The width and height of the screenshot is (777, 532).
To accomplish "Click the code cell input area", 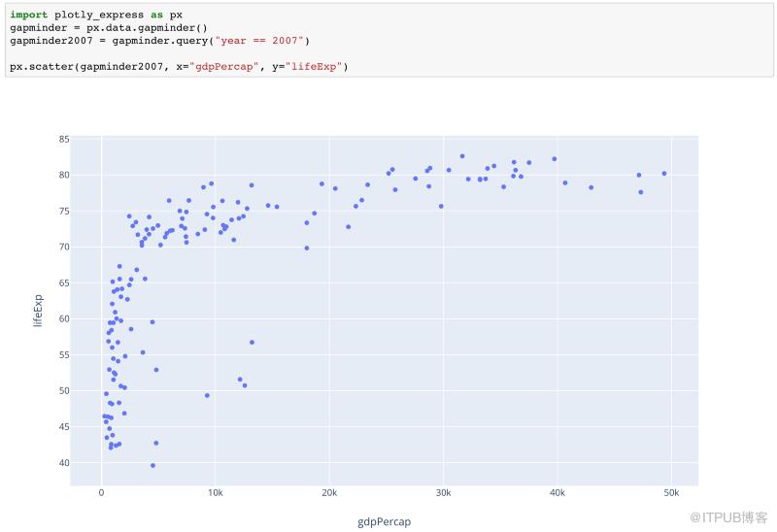I will (x=389, y=40).
